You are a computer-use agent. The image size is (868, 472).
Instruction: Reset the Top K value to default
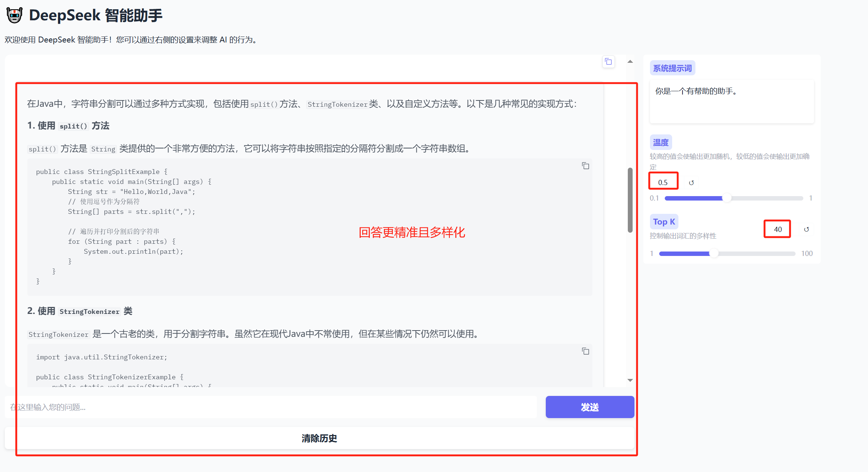tap(806, 229)
